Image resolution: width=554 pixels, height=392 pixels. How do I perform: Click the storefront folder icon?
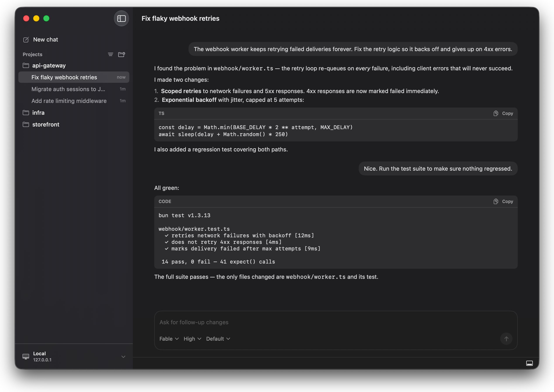click(x=26, y=125)
